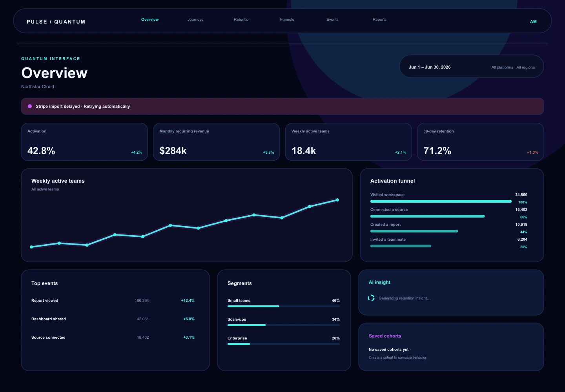Image resolution: width=565 pixels, height=392 pixels.
Task: Click the 186,294 event count
Action: pyautogui.click(x=142, y=301)
